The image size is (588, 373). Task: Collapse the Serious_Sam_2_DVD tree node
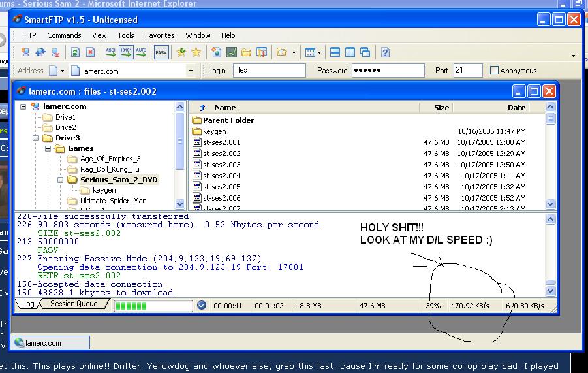[x=61, y=180]
